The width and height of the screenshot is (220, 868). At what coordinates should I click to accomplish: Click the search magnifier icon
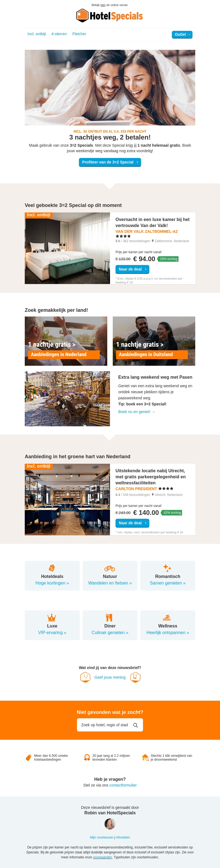135,725
